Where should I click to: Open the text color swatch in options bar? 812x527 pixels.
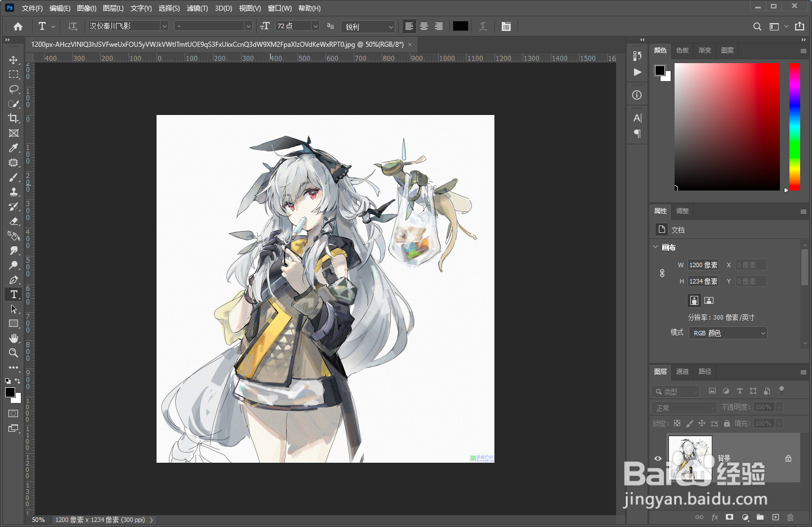click(x=461, y=26)
